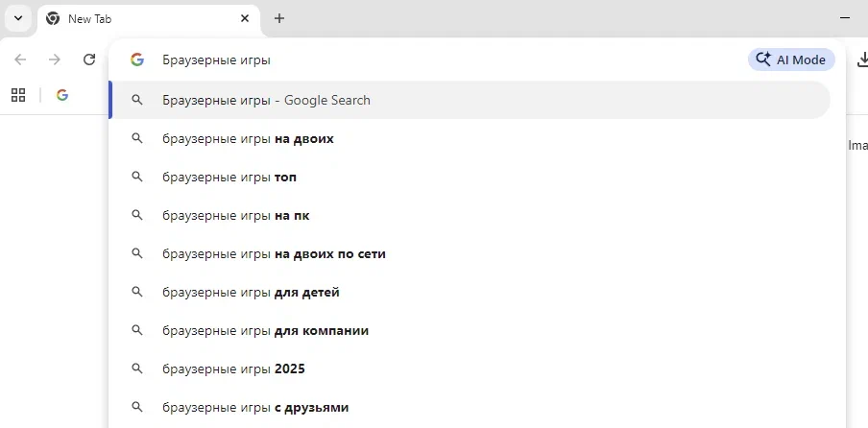
Task: Open the apps grid shortcut
Action: click(x=17, y=95)
